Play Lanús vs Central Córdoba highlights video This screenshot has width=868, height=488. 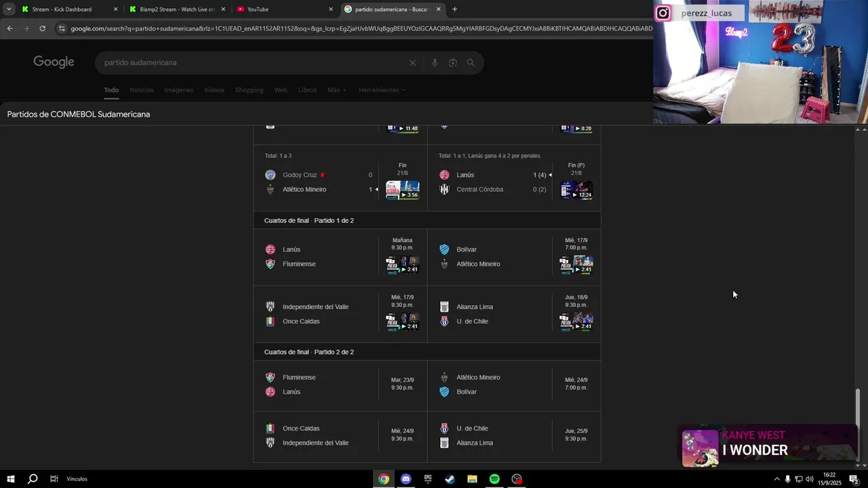tap(576, 190)
